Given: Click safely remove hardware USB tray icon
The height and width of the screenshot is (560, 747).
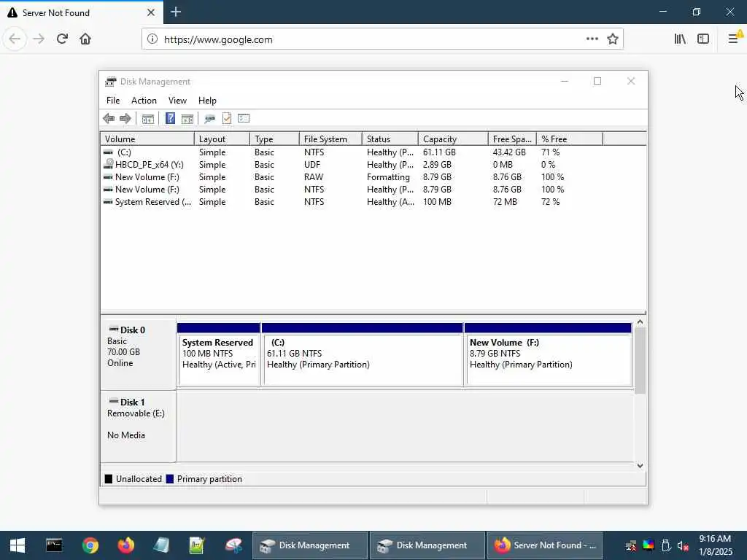Looking at the screenshot, I should point(666,545).
